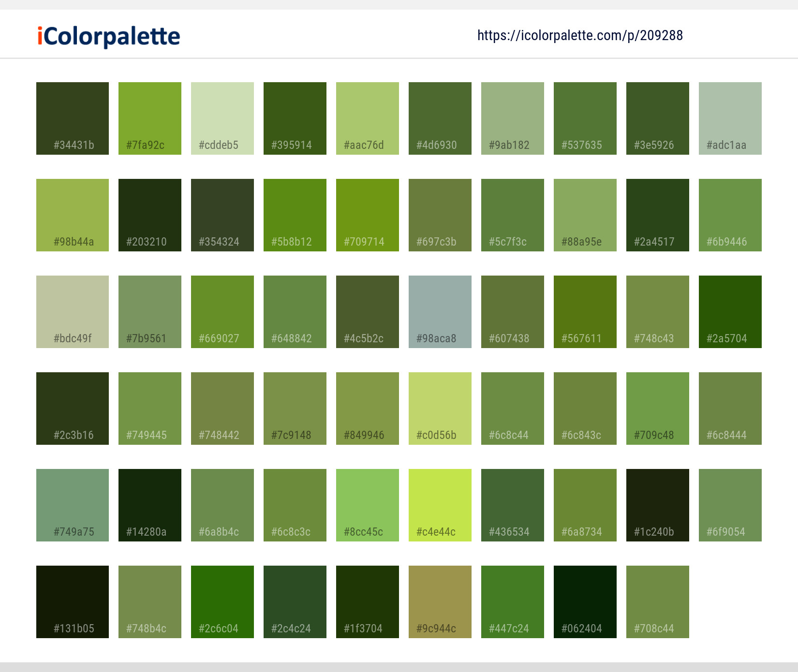Select the #34431b dark olive swatch
This screenshot has height=672, width=798.
(x=73, y=118)
